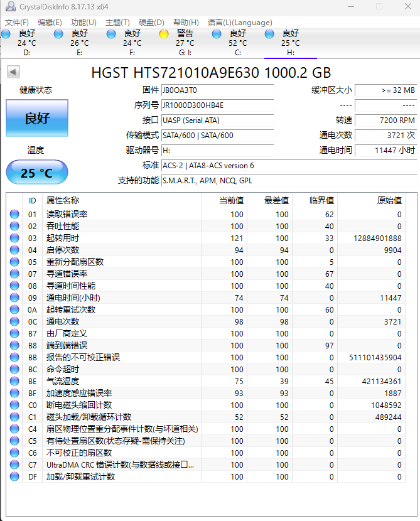Click the yellow warning orb for G: I:
This screenshot has width=420, height=521.
[164, 34]
